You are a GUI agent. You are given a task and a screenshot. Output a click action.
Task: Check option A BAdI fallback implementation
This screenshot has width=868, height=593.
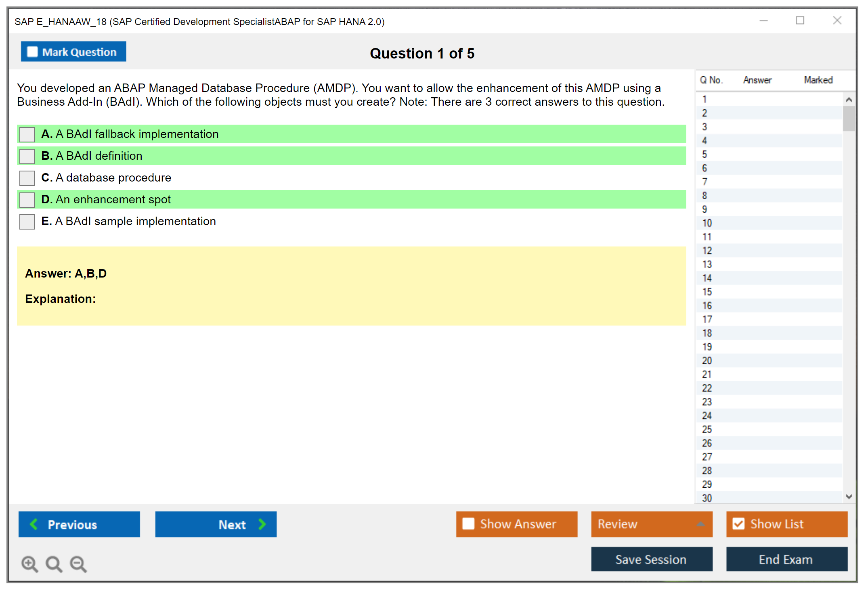[27, 134]
